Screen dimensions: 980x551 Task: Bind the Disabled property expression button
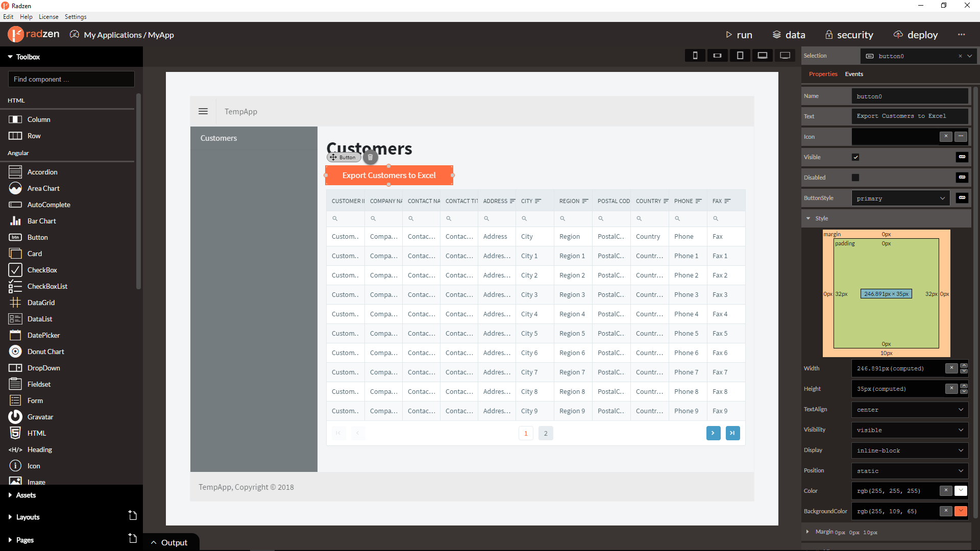point(962,177)
